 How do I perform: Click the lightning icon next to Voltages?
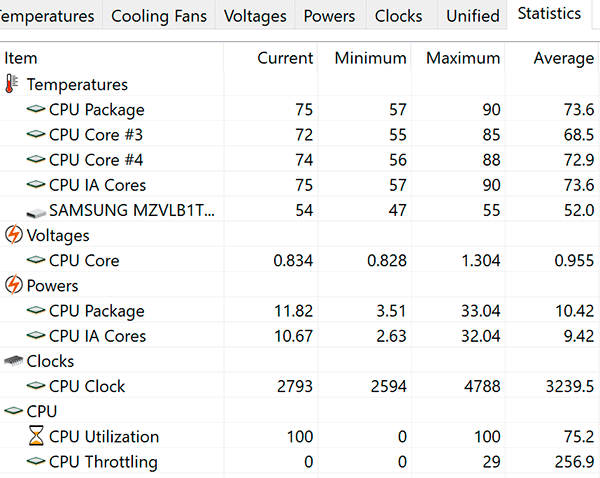click(x=14, y=236)
